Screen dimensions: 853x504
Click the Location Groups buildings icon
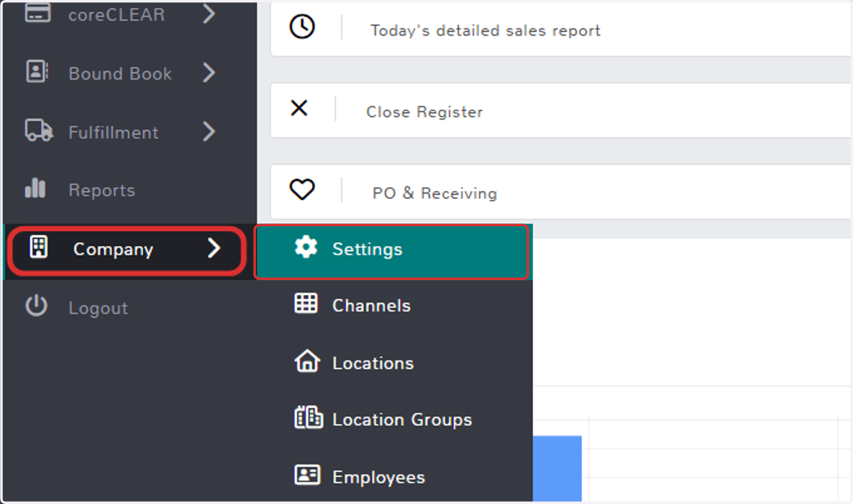point(309,417)
